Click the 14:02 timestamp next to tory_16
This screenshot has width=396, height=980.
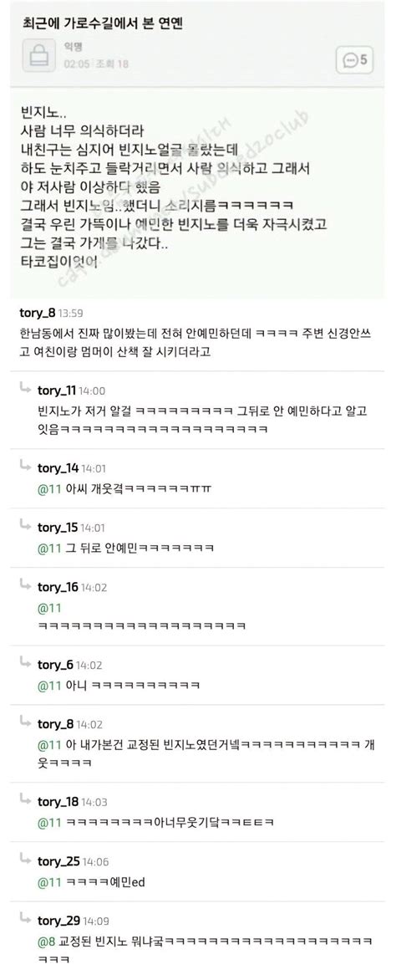tap(94, 588)
